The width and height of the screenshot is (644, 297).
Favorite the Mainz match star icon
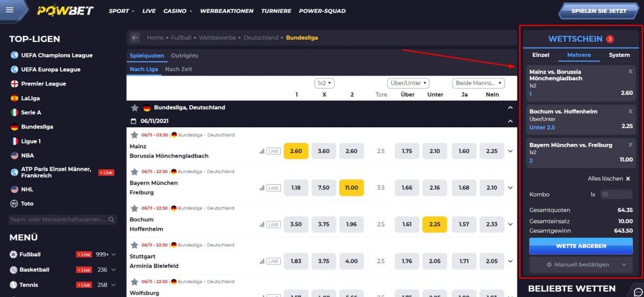point(134,135)
